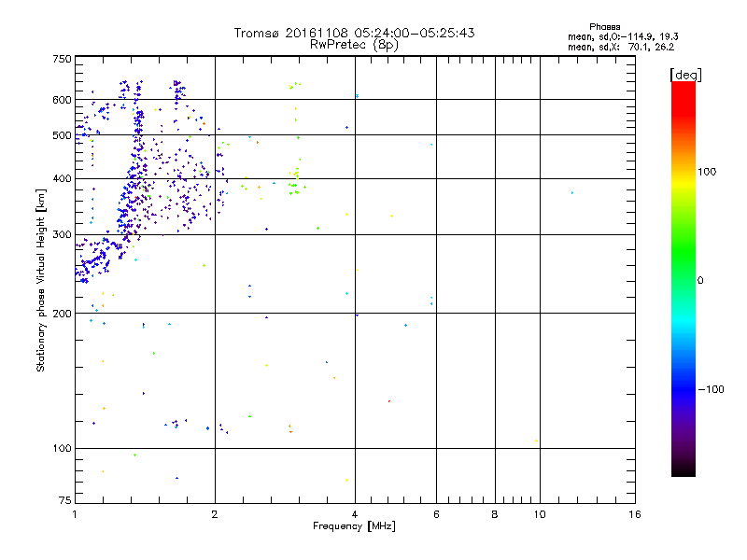The image size is (747, 560).
Task: Click the '[deg]' colorbar unit label
Action: click(685, 75)
